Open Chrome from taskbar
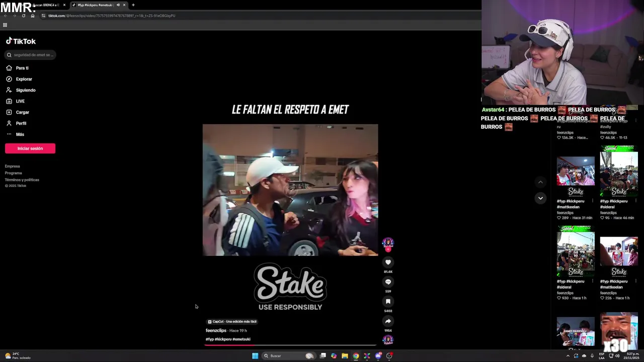The width and height of the screenshot is (644, 362). coord(356,356)
